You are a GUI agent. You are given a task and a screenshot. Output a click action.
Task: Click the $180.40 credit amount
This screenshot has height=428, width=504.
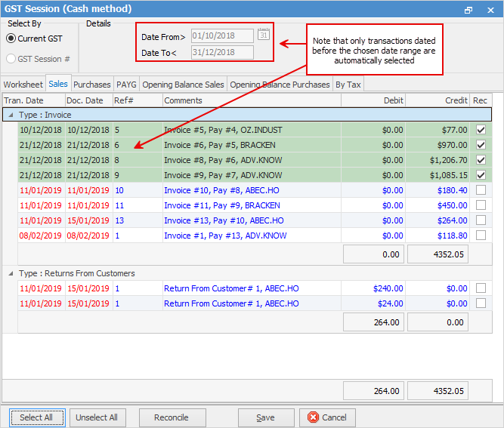452,190
